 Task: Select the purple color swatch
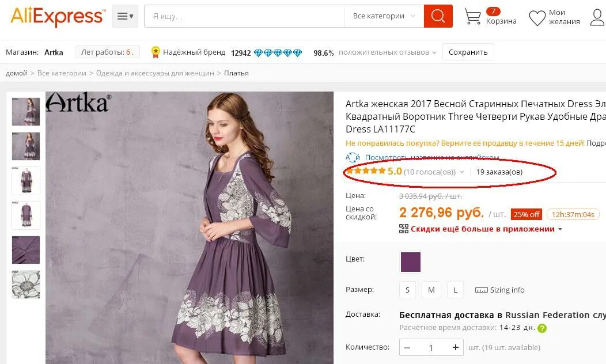tap(411, 262)
